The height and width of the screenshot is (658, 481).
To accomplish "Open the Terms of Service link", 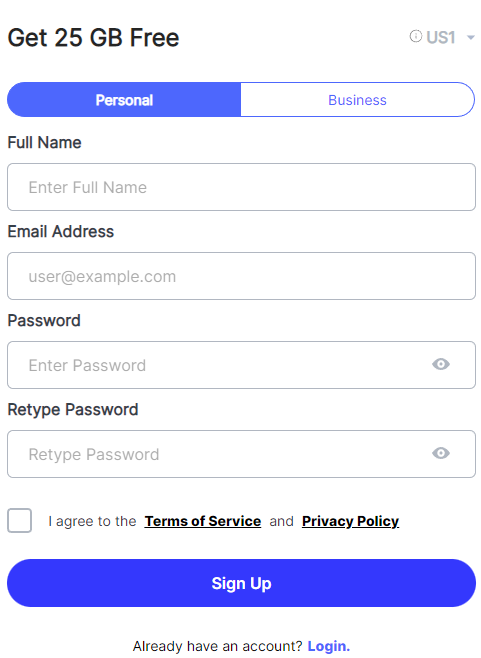I will click(x=203, y=521).
